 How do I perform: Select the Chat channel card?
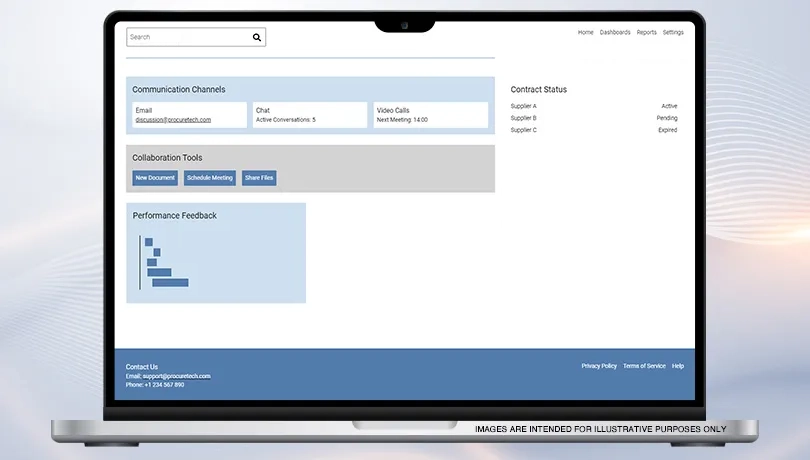pos(310,115)
